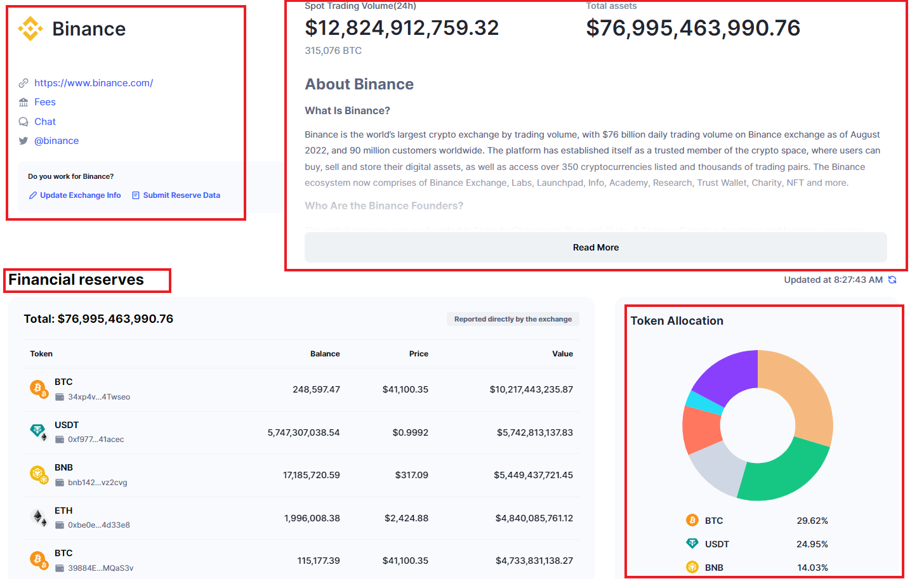Viewport: 924px width, 579px height.
Task: Click the cyan segment of the donut chart
Action: (703, 403)
